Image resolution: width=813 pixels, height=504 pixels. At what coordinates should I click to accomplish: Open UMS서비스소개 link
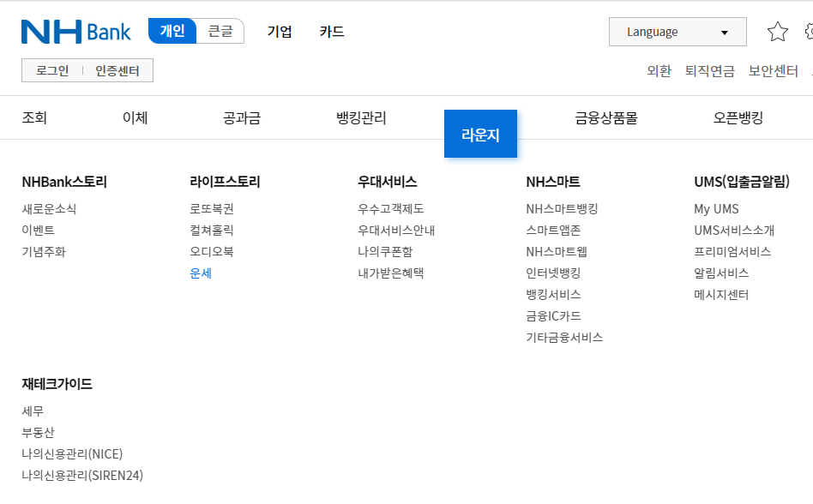coord(734,230)
